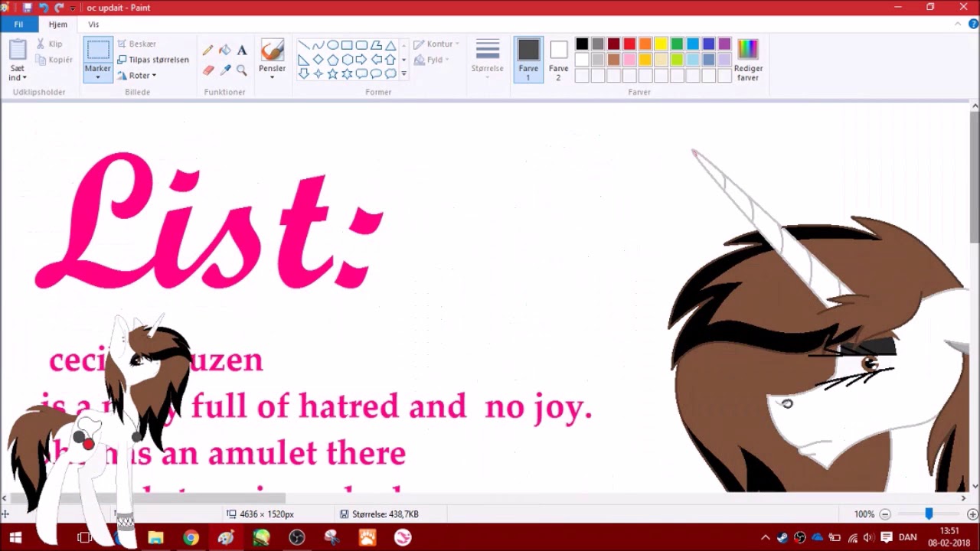Click the zoom out minus button

click(x=885, y=514)
